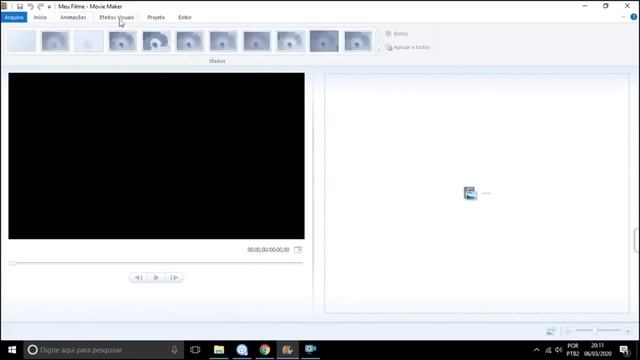Save the project from quick access toolbar
Image resolution: width=640 pixels, height=360 pixels.
pyautogui.click(x=20, y=6)
